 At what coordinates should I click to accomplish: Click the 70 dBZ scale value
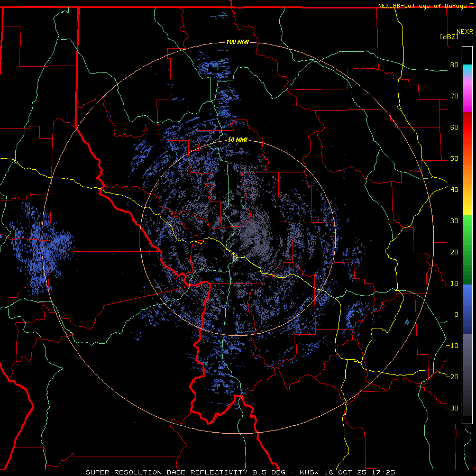coord(454,96)
